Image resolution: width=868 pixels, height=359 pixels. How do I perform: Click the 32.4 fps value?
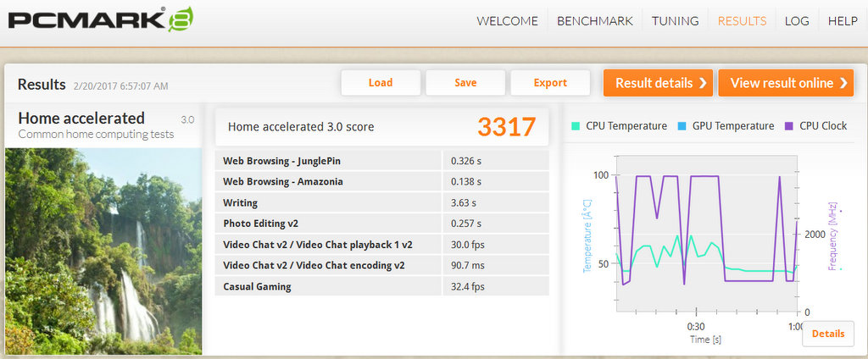(468, 286)
